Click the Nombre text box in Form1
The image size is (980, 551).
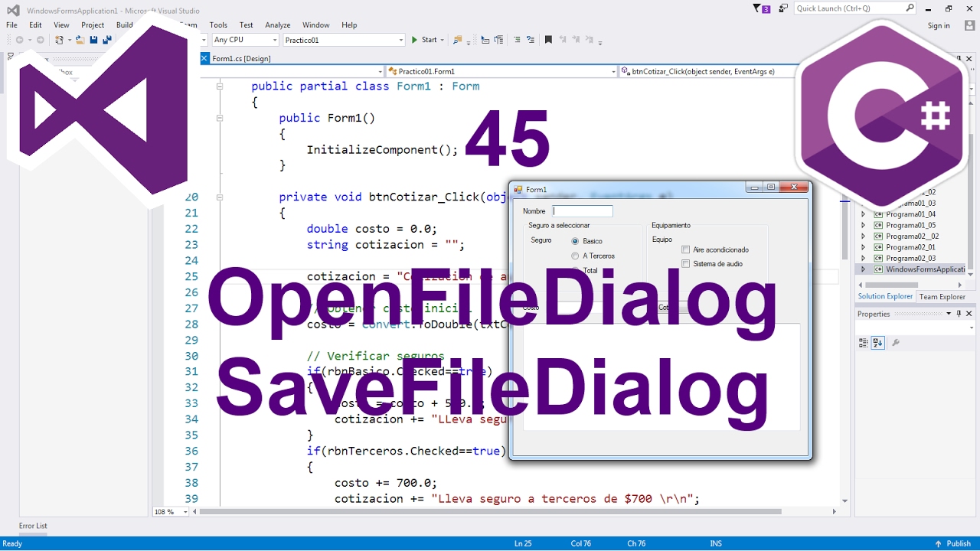tap(583, 211)
